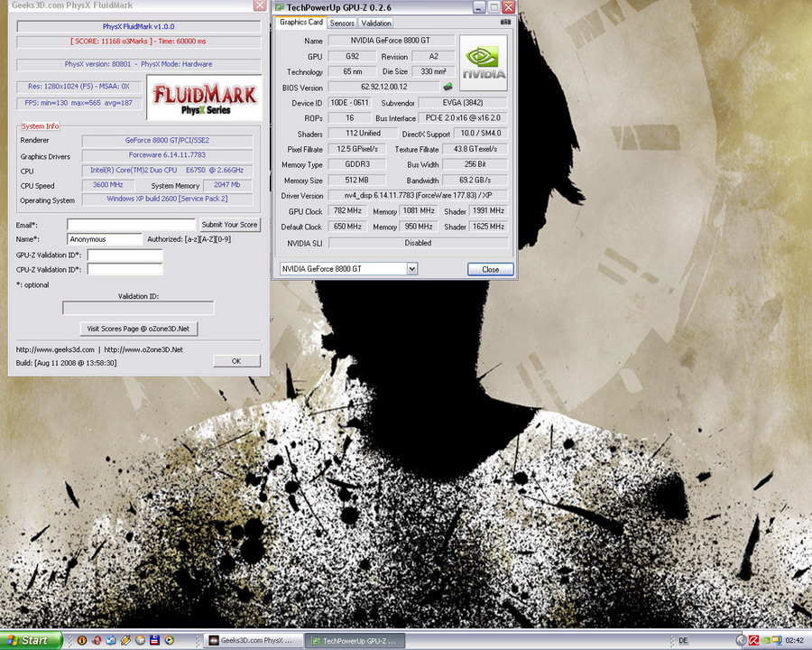Click the Email input field
This screenshot has width=812, height=650.
click(x=131, y=225)
